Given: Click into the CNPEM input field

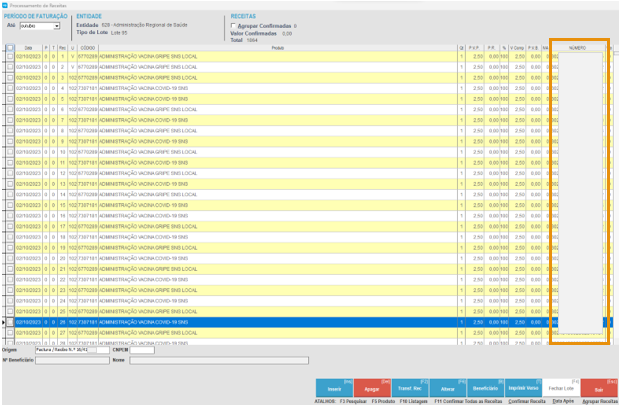Looking at the screenshot, I should 142,350.
